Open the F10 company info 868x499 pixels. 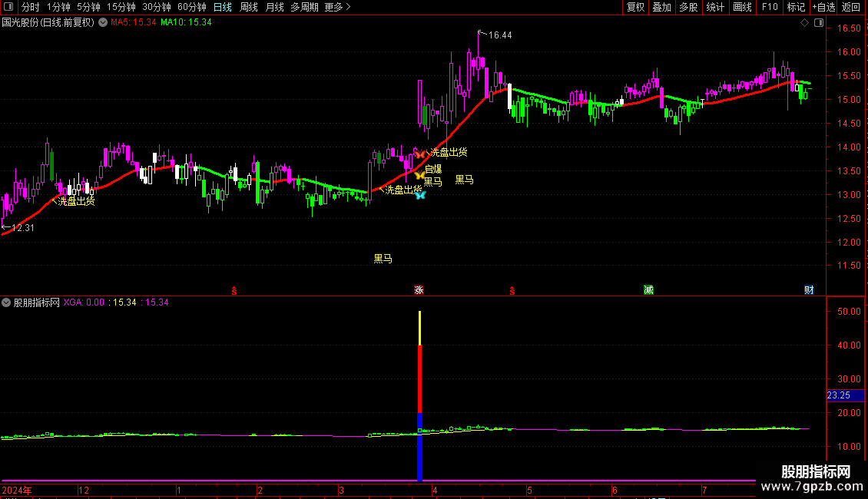click(x=770, y=7)
